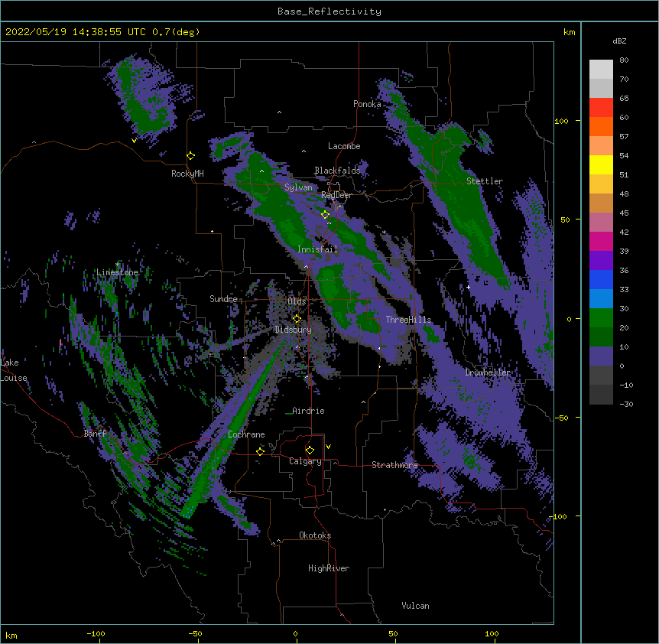
Task: Click the km unit label at top right
Action: tap(570, 32)
